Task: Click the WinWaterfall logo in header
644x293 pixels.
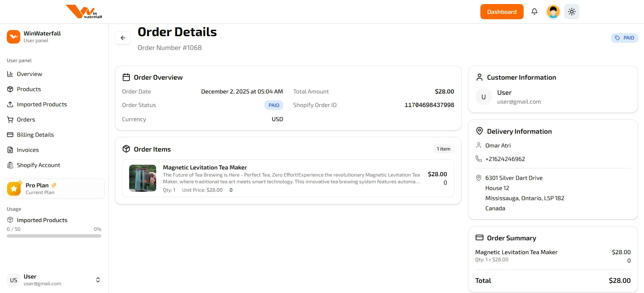Action: 84,12
